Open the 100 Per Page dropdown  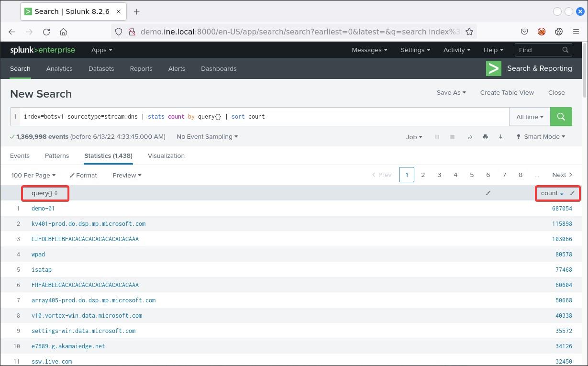click(33, 175)
